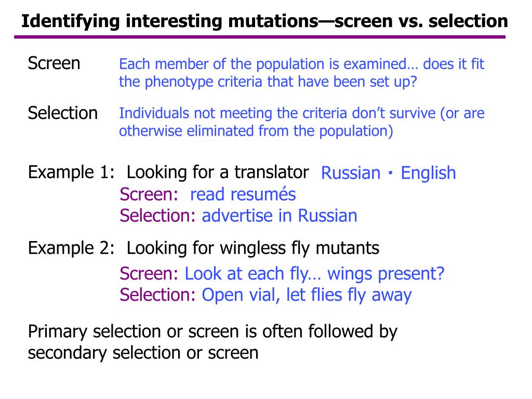Click the purple line under the title
Image resolution: width=532 pixels, height=399 pixels.
(260, 37)
